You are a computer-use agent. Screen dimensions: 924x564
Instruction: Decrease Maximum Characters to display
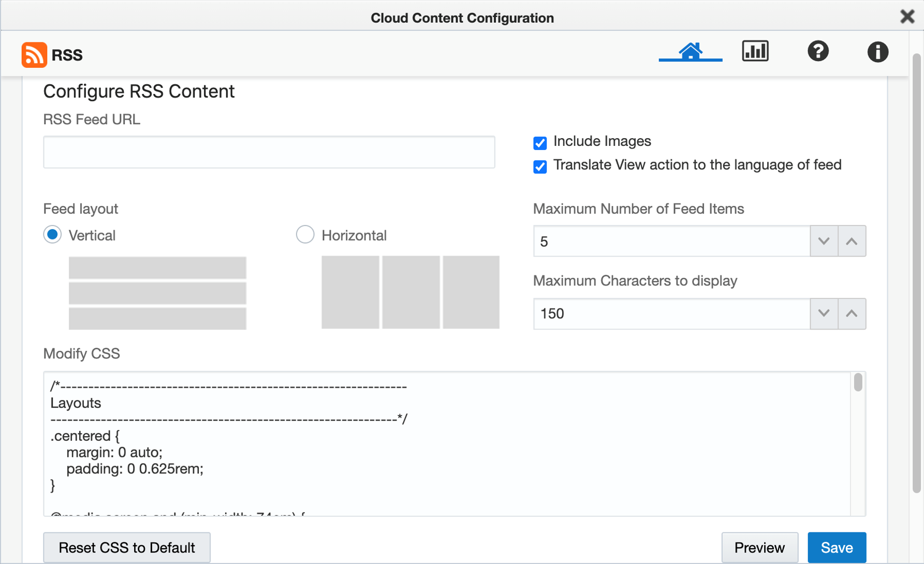coord(824,314)
